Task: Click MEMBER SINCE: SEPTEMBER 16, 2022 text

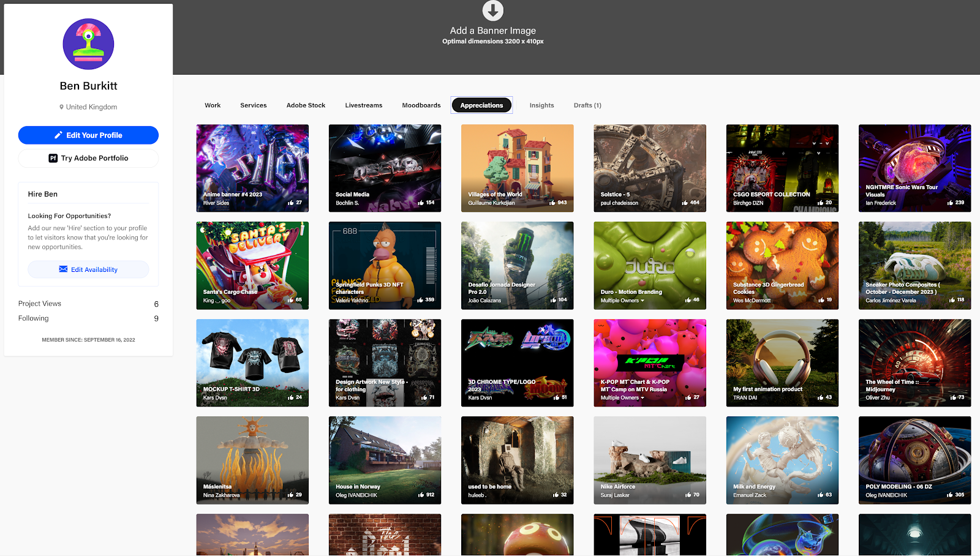Action: click(88, 340)
